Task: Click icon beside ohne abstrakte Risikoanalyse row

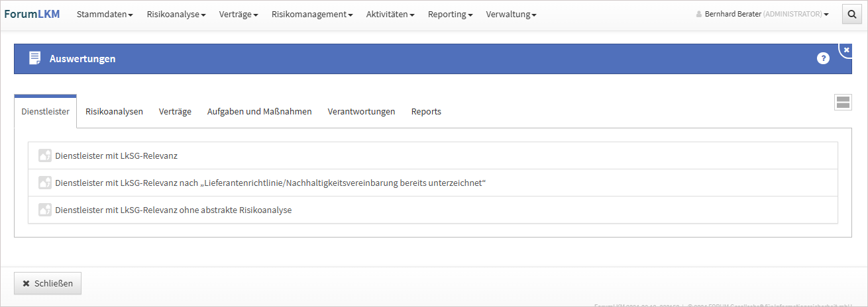Action: (45, 210)
